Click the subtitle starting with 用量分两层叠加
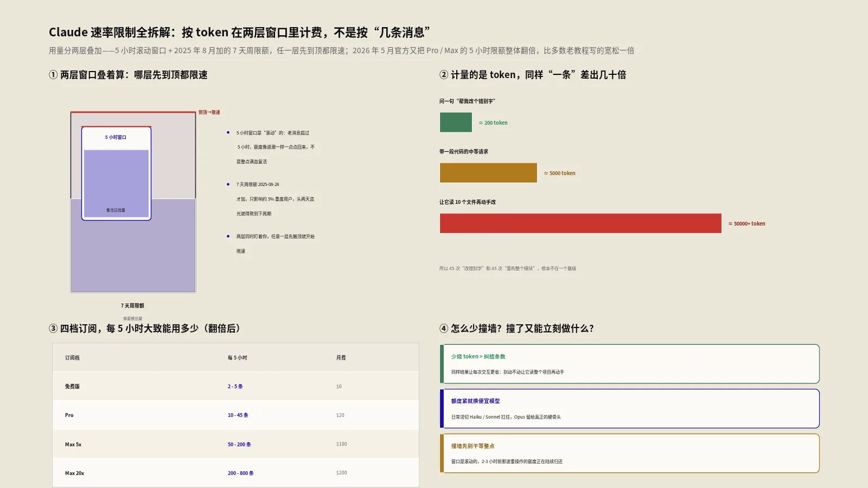Viewport: 868px width, 488px height. [x=341, y=50]
